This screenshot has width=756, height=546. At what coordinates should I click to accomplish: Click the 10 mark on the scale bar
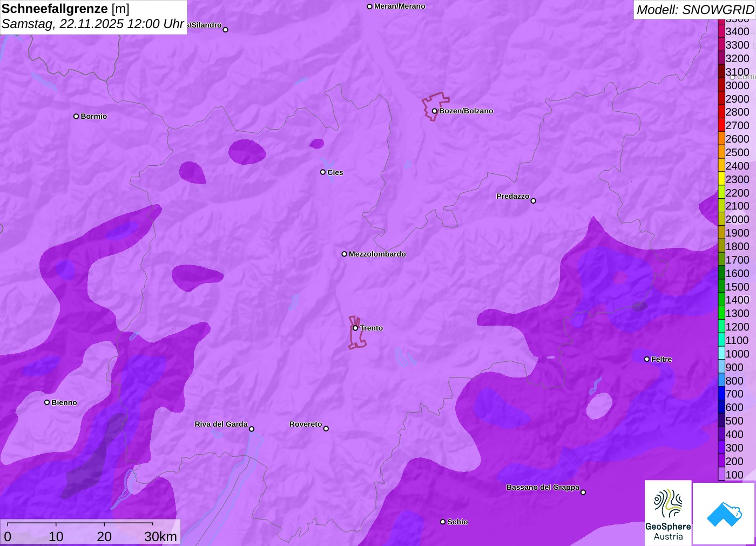56,536
